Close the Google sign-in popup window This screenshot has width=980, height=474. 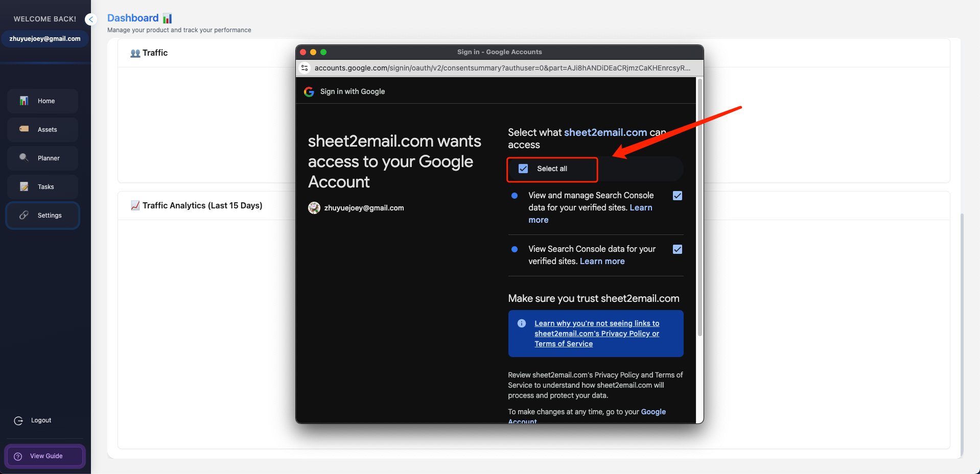[x=303, y=52]
